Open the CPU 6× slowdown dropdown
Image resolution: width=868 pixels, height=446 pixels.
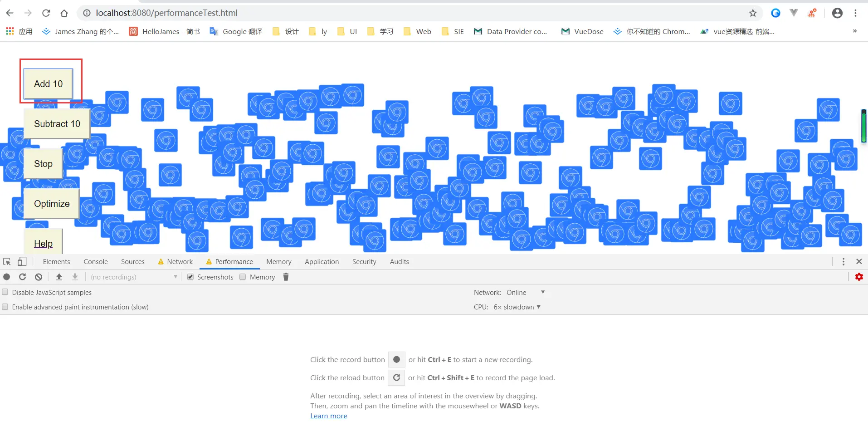pyautogui.click(x=517, y=307)
